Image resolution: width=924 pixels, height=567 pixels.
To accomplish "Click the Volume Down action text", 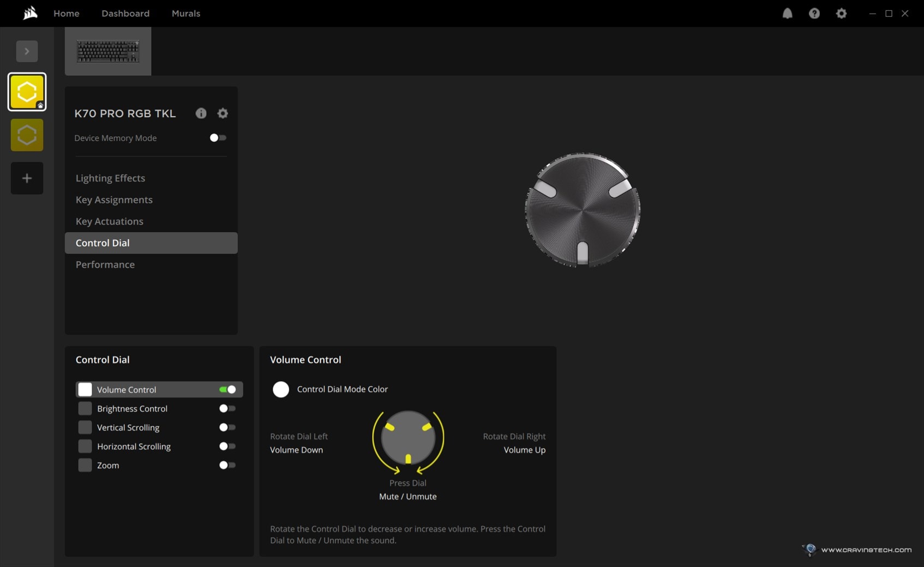I will [x=296, y=450].
